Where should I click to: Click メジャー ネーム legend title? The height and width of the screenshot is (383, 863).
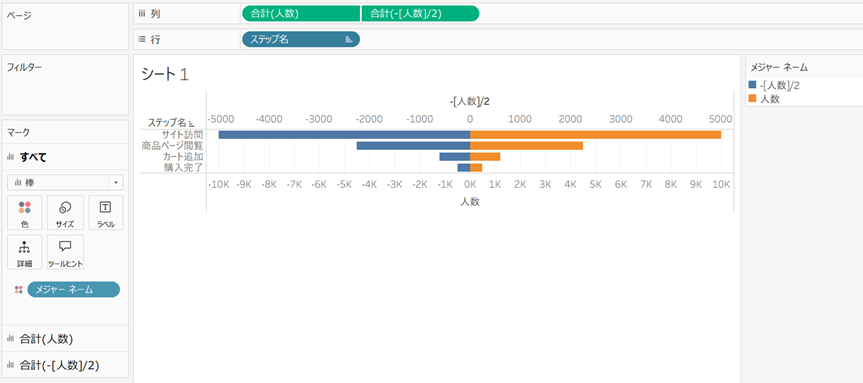coord(779,67)
